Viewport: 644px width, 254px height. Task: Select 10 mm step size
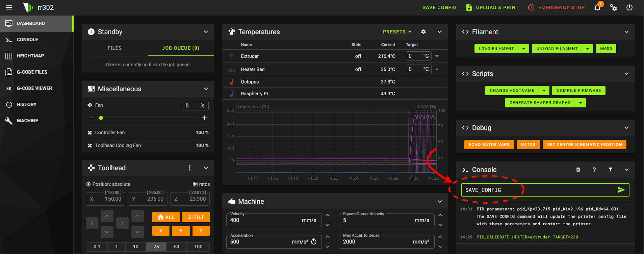(x=136, y=247)
